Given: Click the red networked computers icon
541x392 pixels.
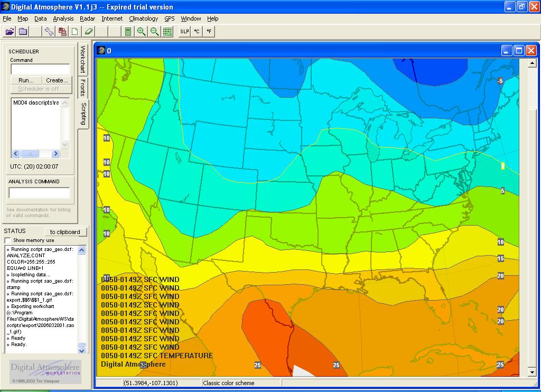Looking at the screenshot, I should point(62,31).
